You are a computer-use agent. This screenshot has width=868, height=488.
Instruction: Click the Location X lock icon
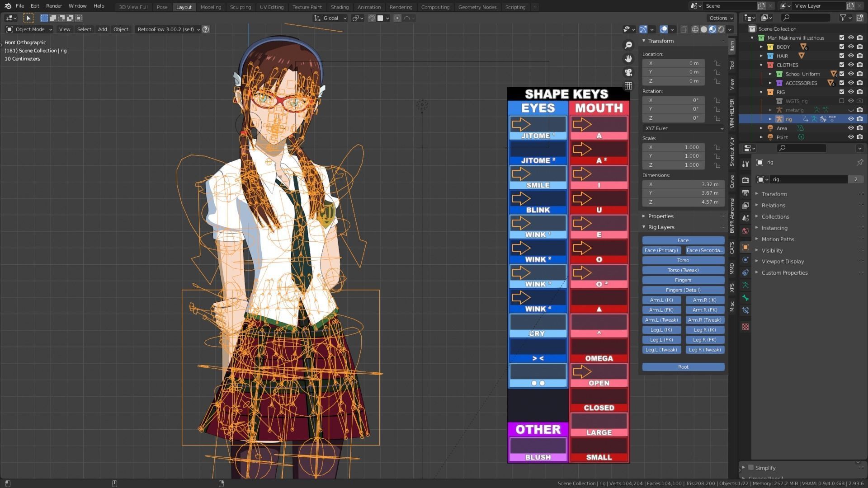coord(717,63)
